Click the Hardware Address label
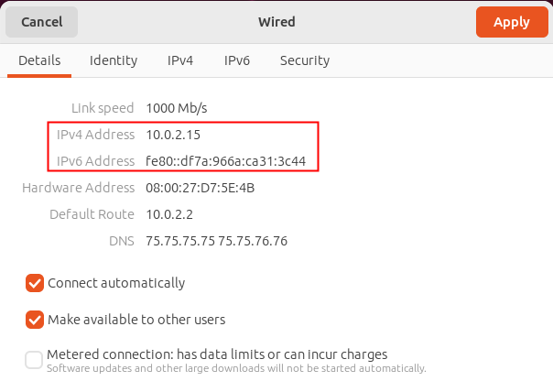The width and height of the screenshot is (553, 392). coord(78,188)
